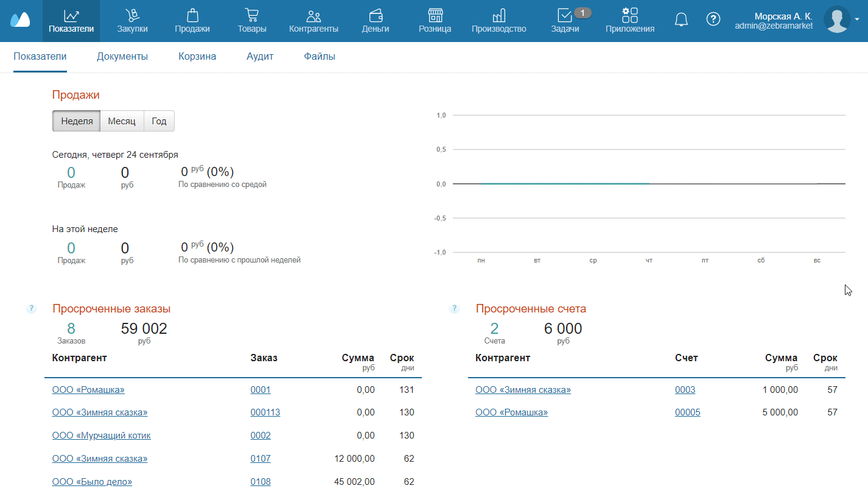Click the 5 000,00 invoice sum

click(x=780, y=412)
